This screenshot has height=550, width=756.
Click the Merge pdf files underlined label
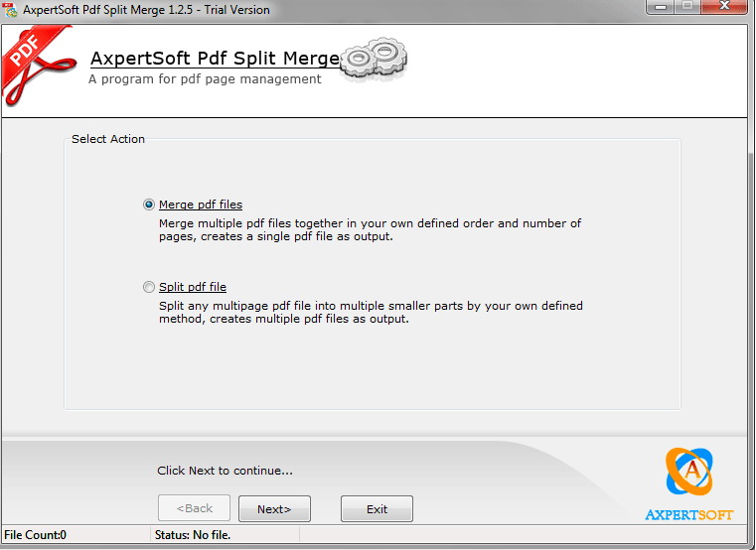click(x=201, y=205)
